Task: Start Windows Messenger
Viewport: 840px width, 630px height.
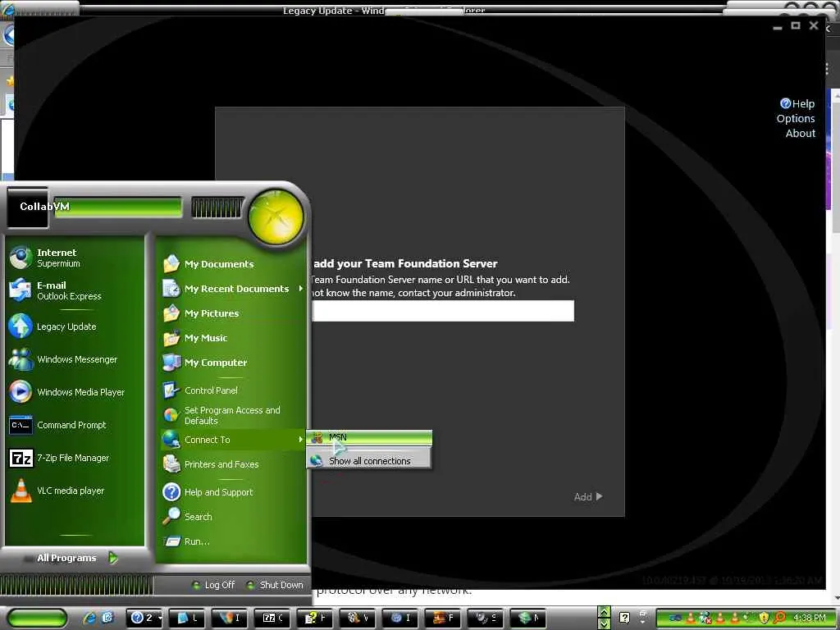Action: [75, 359]
